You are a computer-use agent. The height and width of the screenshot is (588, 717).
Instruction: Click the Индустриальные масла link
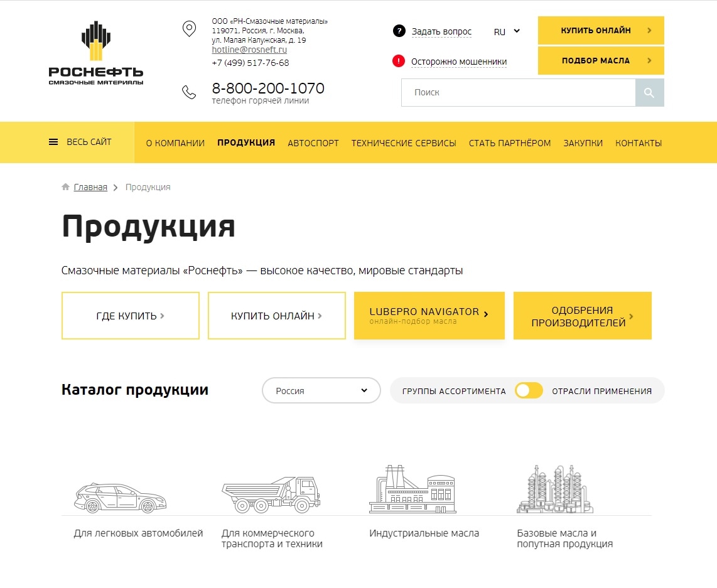(x=424, y=533)
